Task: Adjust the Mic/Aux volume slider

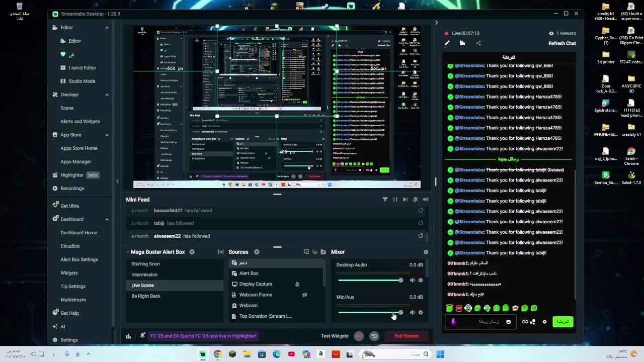Action: (x=370, y=312)
